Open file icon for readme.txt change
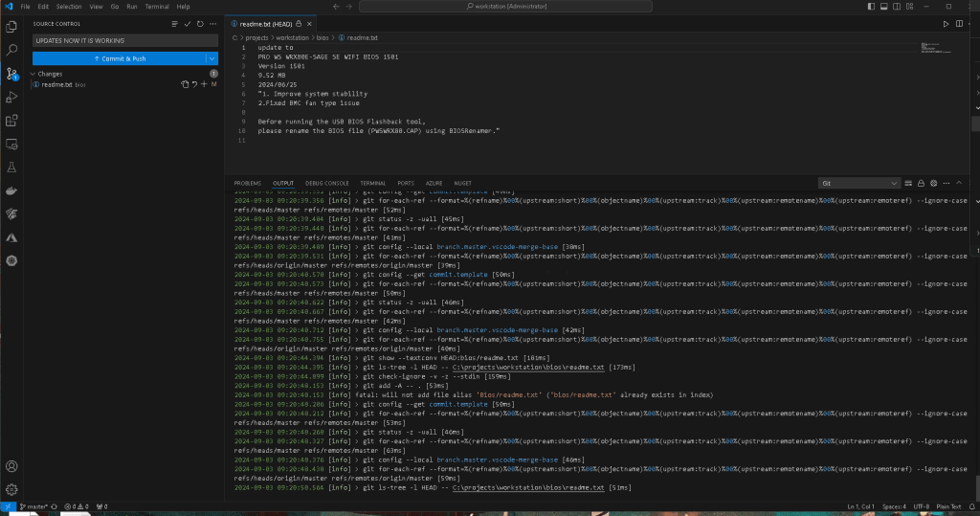Screen dimensions: 980x516 click(x=185, y=84)
